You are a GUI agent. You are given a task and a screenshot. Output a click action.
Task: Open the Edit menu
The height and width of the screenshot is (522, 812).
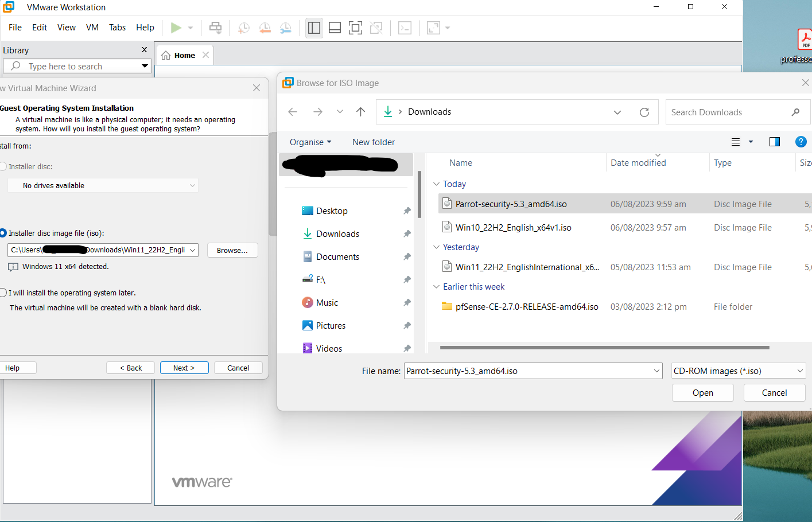pyautogui.click(x=40, y=28)
